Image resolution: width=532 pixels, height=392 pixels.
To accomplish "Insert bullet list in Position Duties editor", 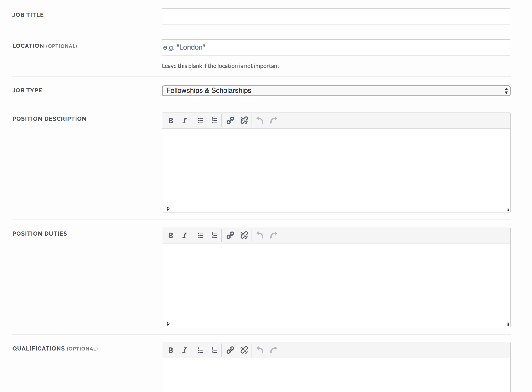I will 200,235.
